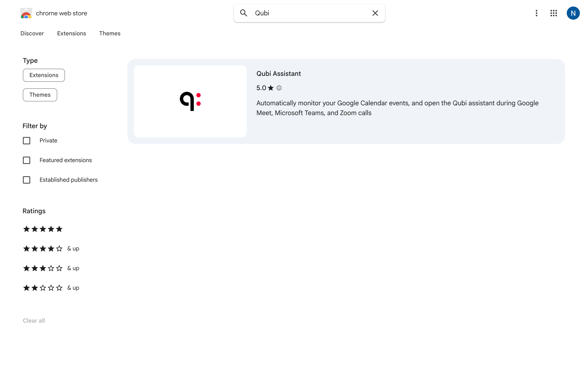Click the search magnifier icon
Screen dimensions: 588x368
[243, 13]
